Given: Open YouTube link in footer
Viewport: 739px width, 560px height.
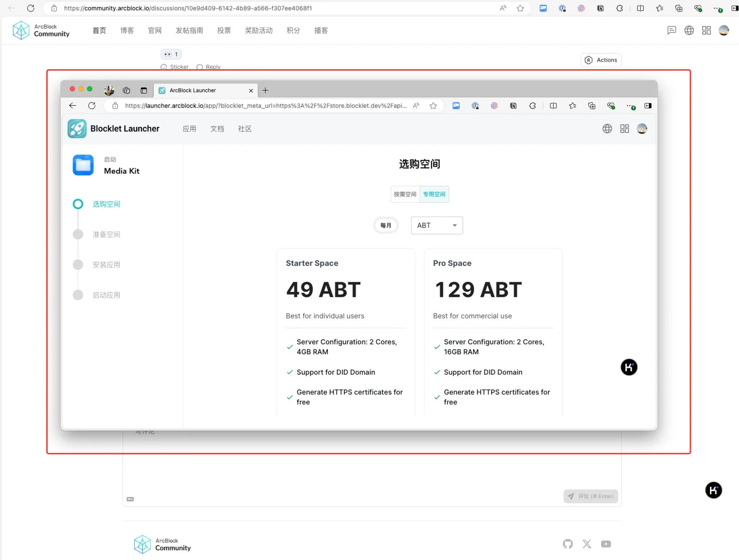Looking at the screenshot, I should (x=606, y=544).
